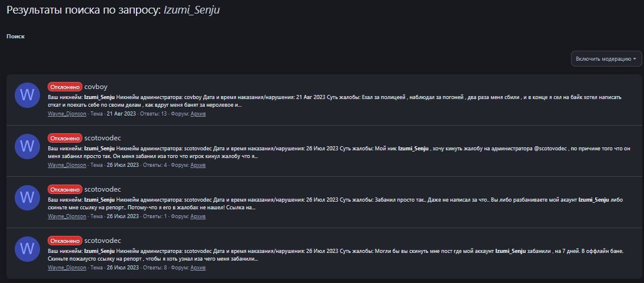Click the "Отклонено" badge on the "Мой ник" result
This screenshot has height=283, width=644.
(x=65, y=138)
